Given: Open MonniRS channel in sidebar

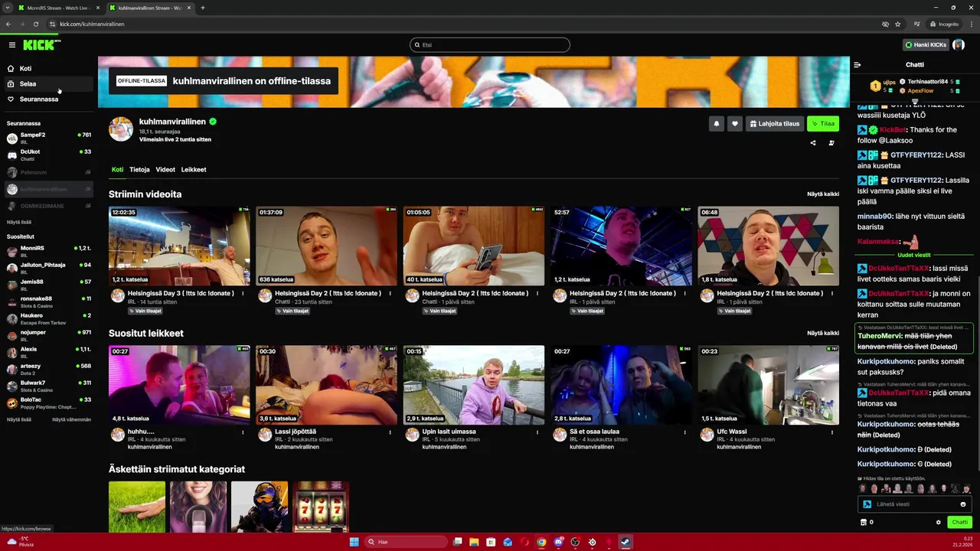Looking at the screenshot, I should (x=47, y=251).
